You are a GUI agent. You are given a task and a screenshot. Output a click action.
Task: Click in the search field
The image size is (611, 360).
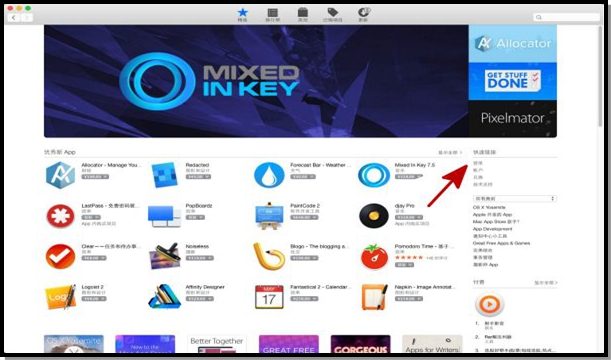pyautogui.click(x=566, y=17)
